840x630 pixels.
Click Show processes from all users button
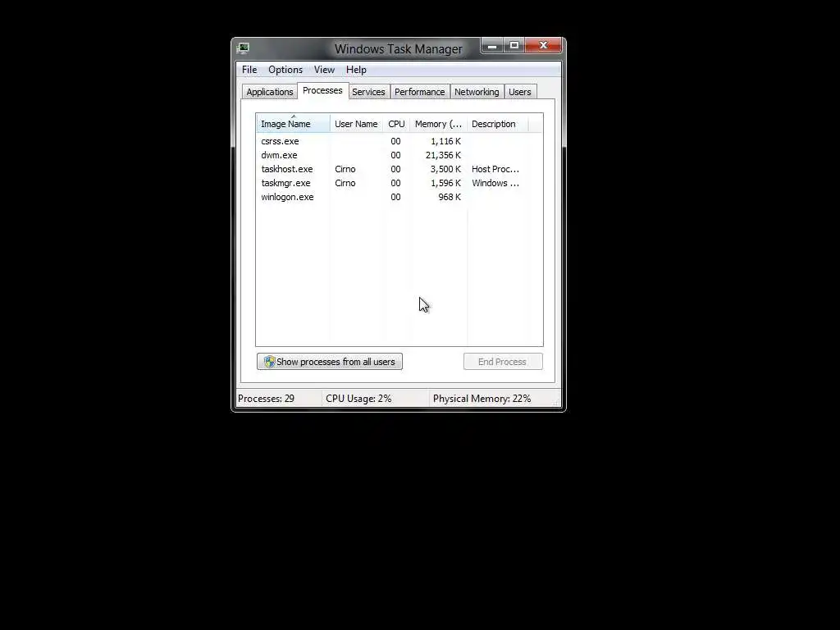click(x=330, y=362)
